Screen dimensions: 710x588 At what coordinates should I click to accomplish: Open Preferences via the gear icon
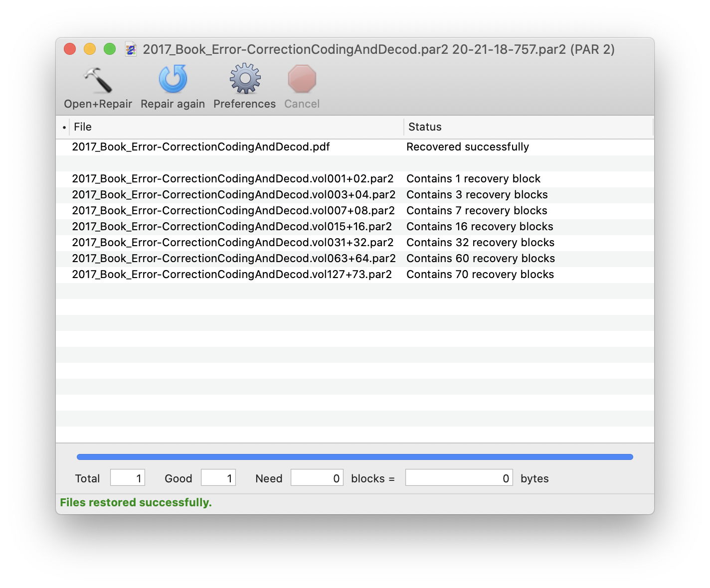(245, 79)
